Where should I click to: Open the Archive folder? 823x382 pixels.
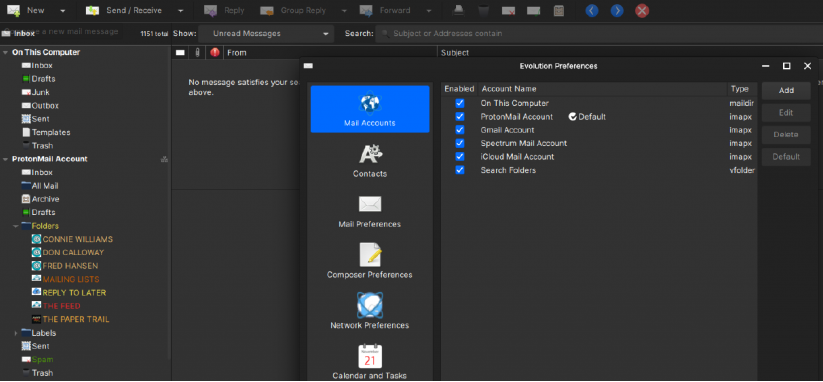40,199
